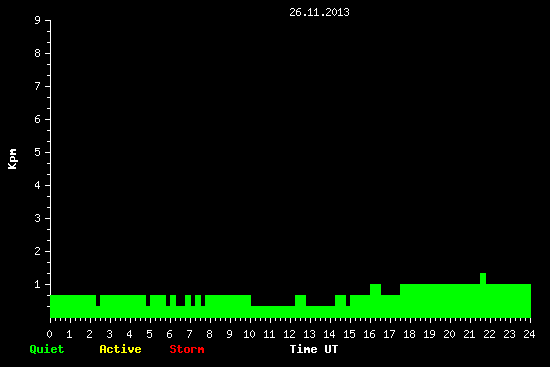This screenshot has width=550, height=367.
Task: Click the tallest green spike near hour 22
Action: (x=483, y=279)
